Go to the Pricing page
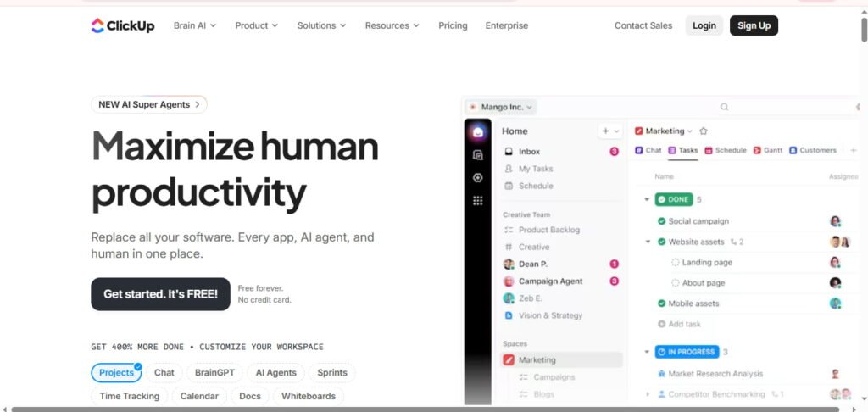Image resolution: width=868 pixels, height=412 pixels. coord(453,25)
